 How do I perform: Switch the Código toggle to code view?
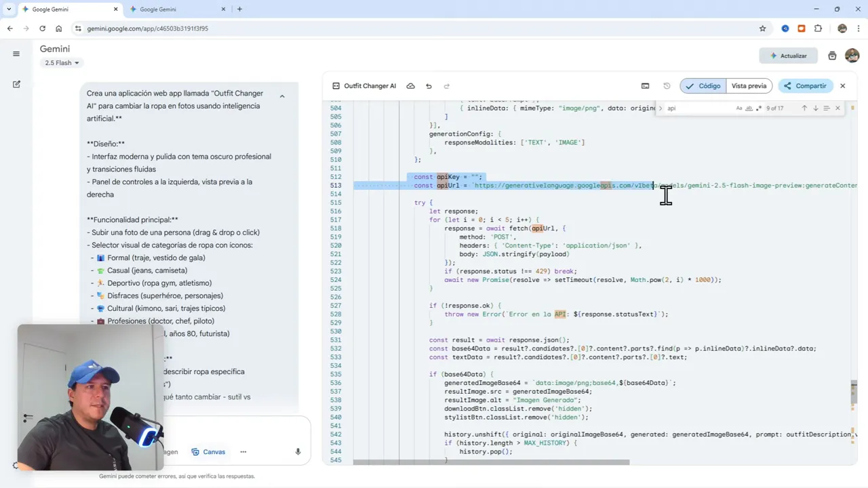coord(705,85)
